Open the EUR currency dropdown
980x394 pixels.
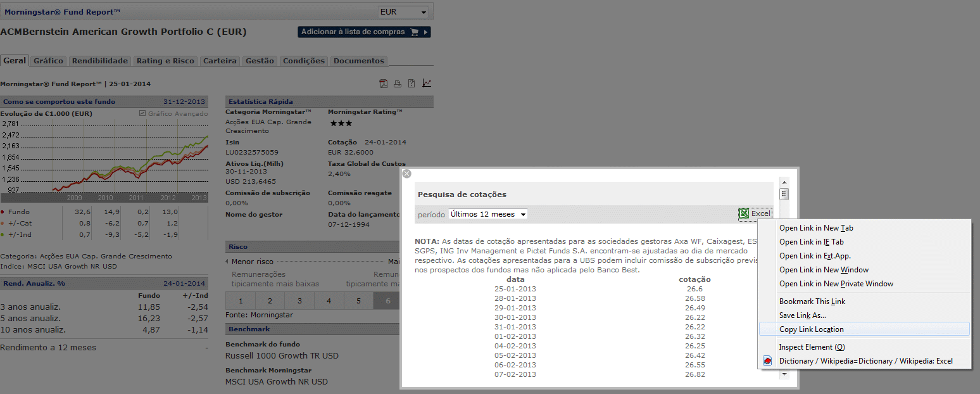403,12
